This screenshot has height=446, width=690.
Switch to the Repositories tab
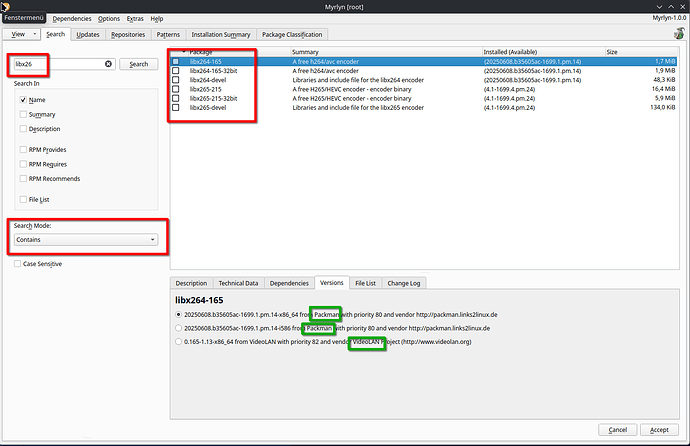[128, 34]
